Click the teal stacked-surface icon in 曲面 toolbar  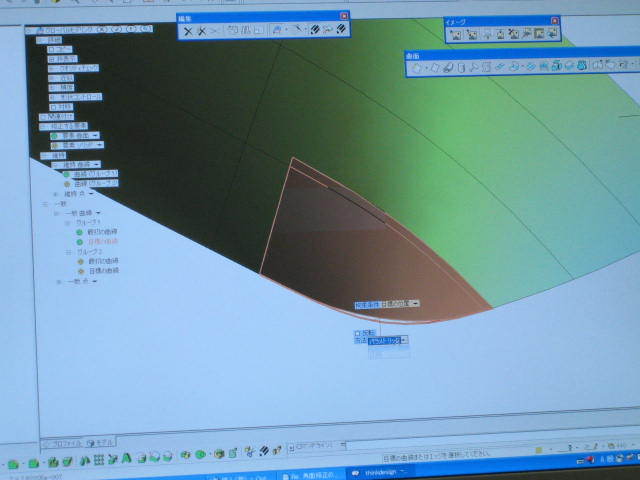coord(556,65)
